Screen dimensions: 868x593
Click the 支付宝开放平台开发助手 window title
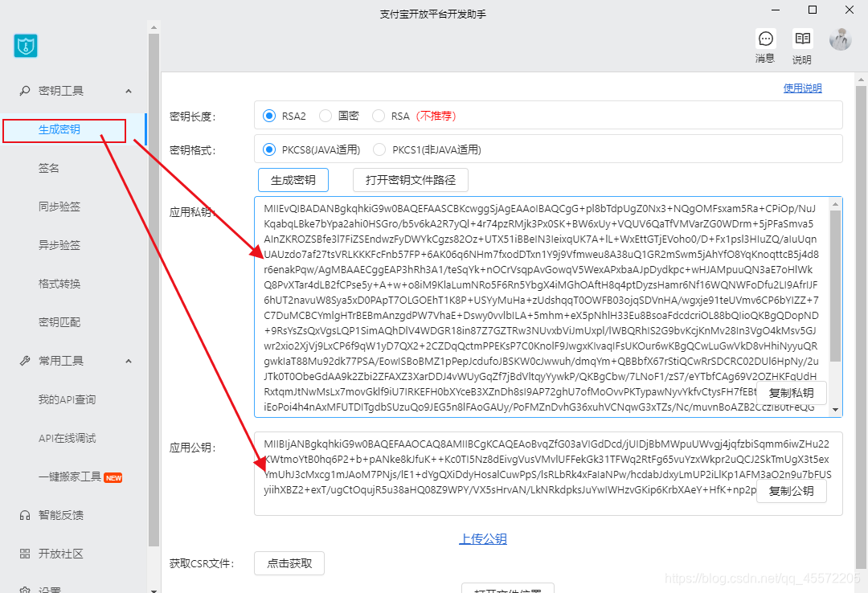(433, 14)
